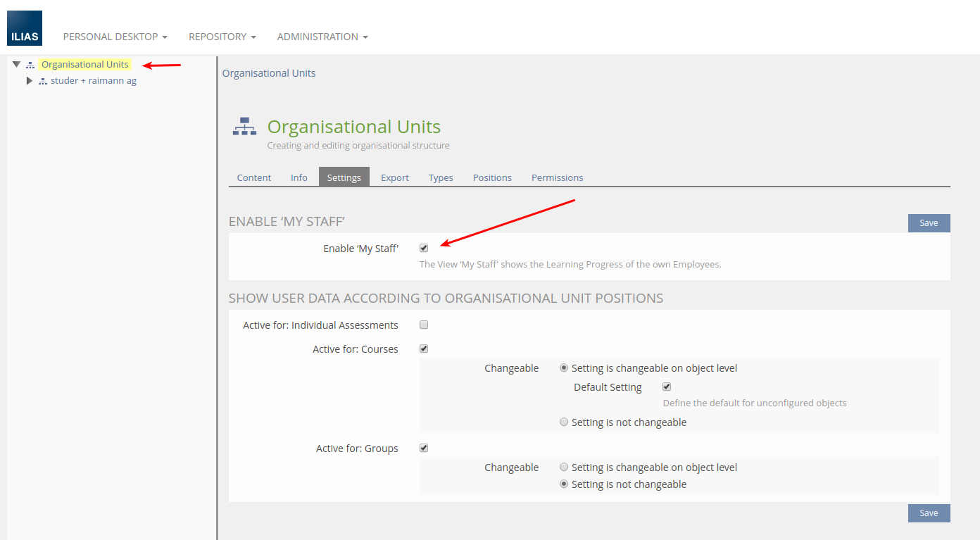Select 'changeable on object level' for Groups
The height and width of the screenshot is (540, 980).
(x=564, y=467)
